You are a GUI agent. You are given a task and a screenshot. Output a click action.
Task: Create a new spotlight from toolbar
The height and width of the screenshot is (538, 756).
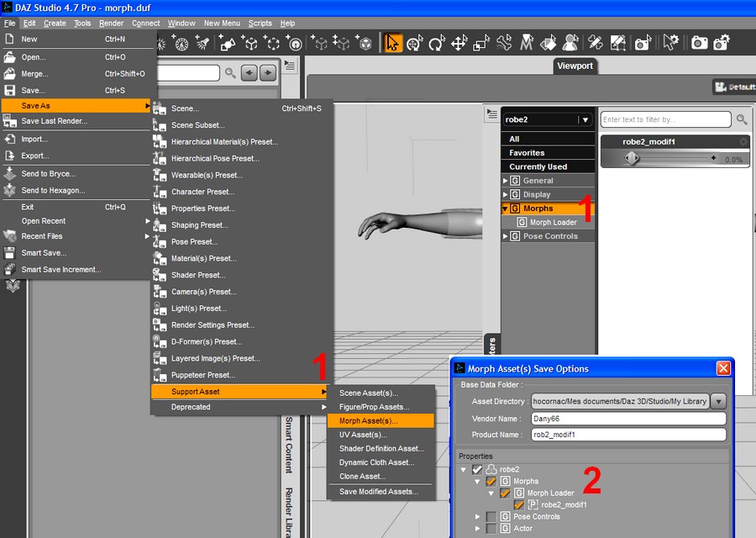pyautogui.click(x=202, y=44)
